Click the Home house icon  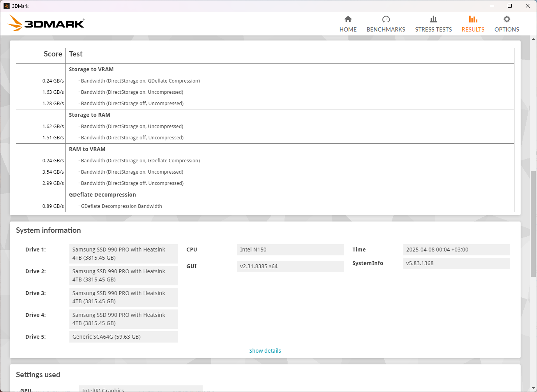348,19
